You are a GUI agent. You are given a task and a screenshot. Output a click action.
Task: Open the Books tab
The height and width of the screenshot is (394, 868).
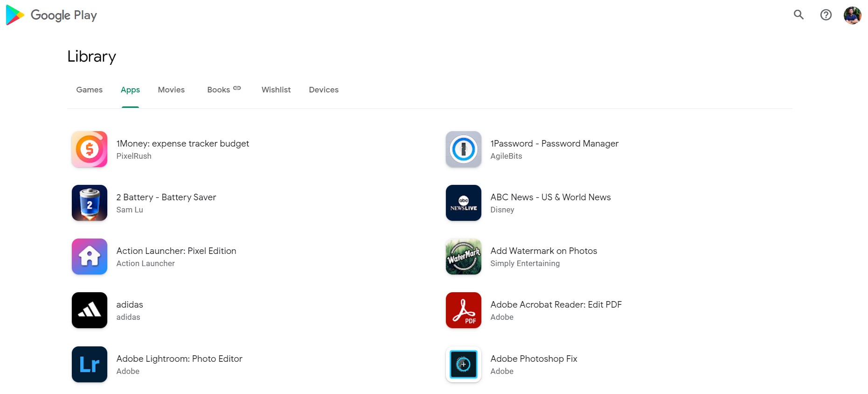click(x=219, y=90)
